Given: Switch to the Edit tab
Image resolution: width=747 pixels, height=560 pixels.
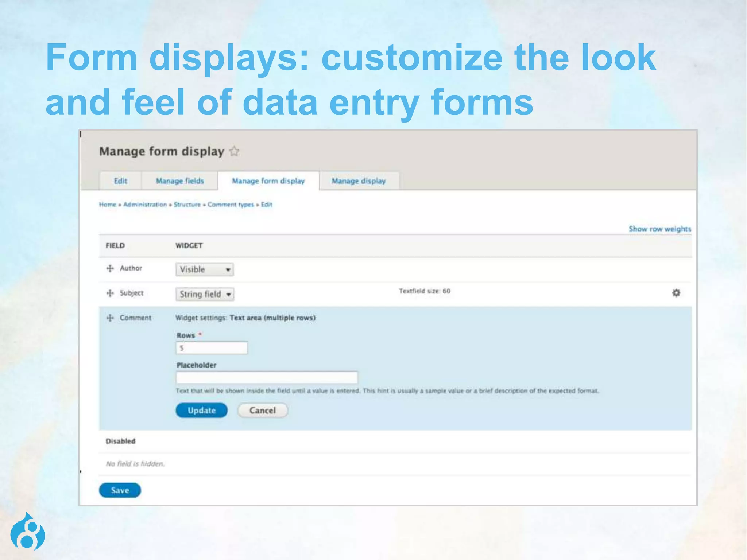Looking at the screenshot, I should [x=120, y=181].
